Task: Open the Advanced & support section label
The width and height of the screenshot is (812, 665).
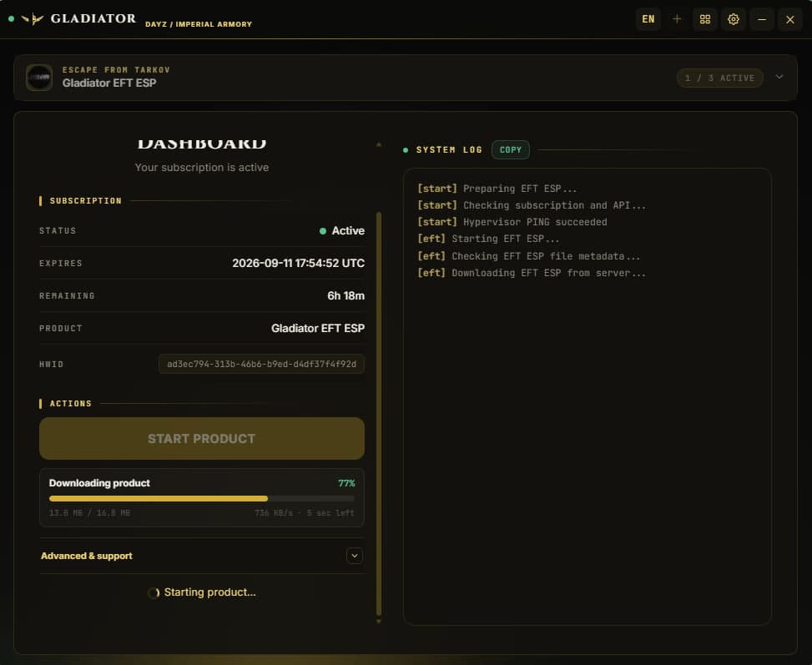Action: pyautogui.click(x=87, y=556)
